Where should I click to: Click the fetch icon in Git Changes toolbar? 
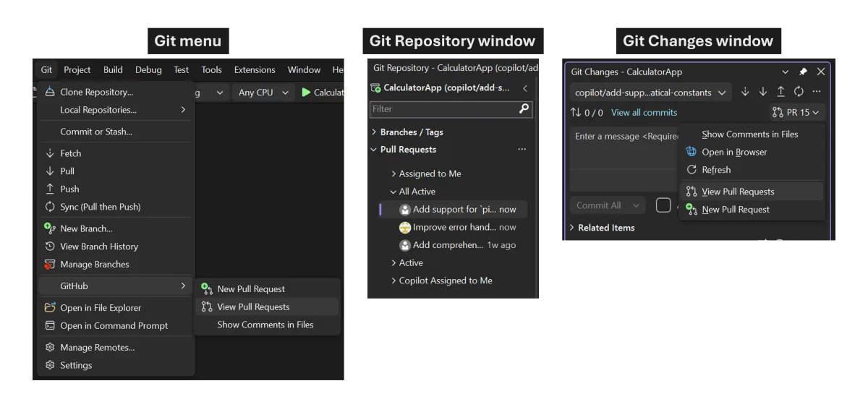[746, 92]
